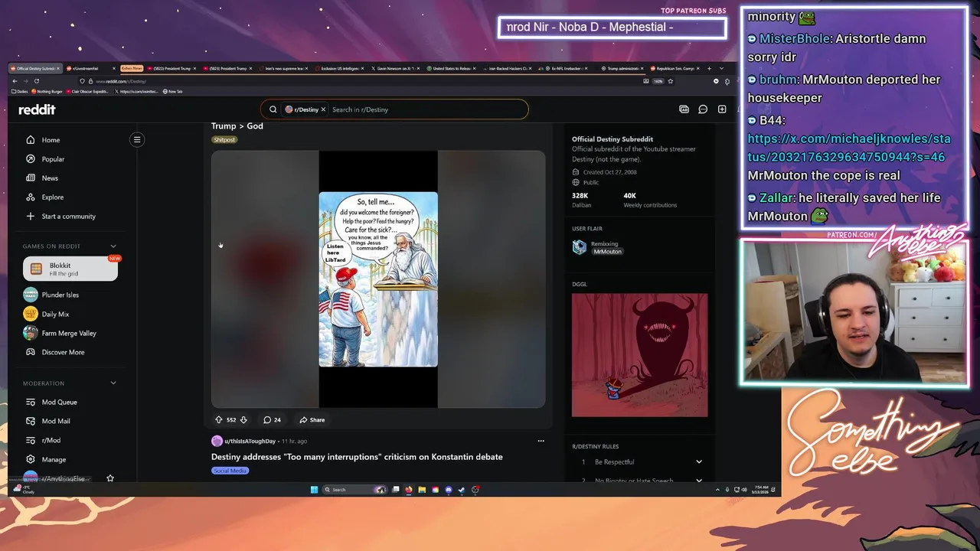980x551 pixels.
Task: Open the post about the Konstantin debate
Action: click(357, 457)
